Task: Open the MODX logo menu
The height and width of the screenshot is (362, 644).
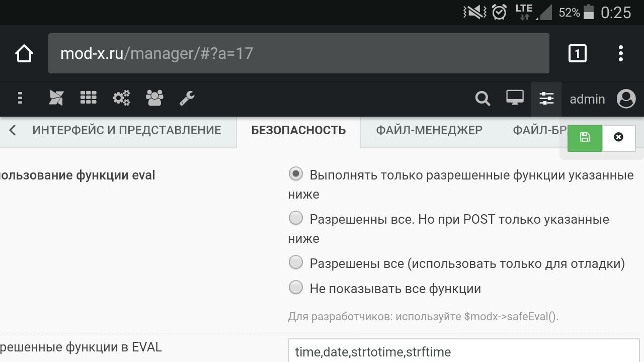Action: (x=56, y=98)
